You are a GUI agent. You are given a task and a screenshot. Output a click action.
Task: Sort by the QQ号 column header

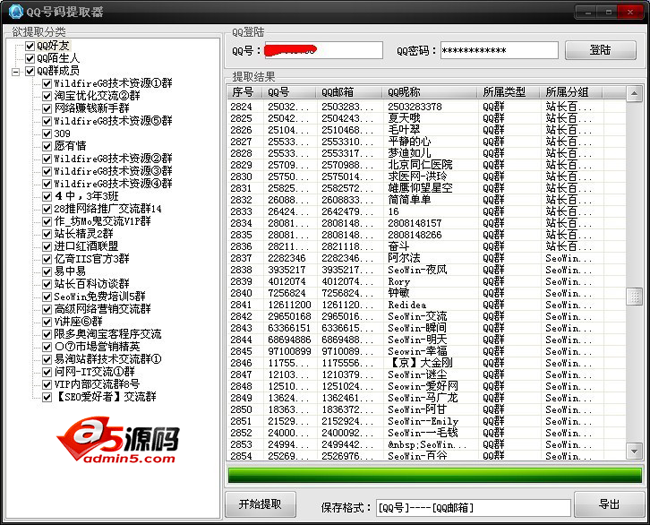[289, 92]
